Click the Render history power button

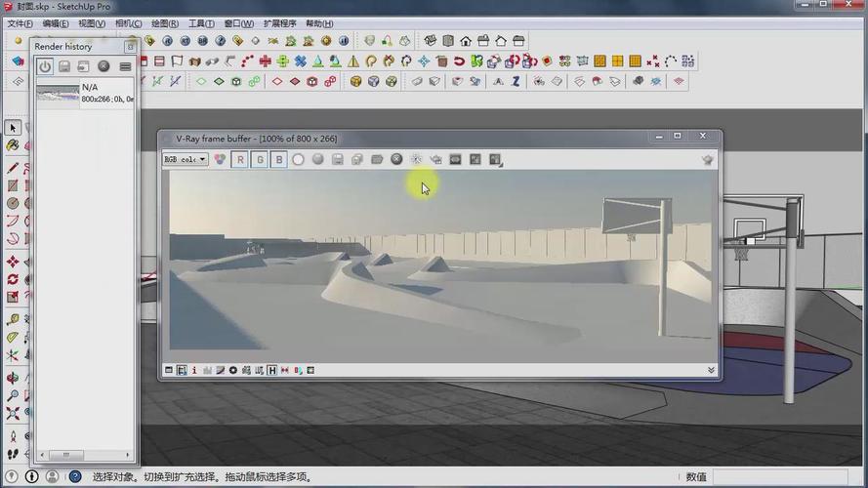(x=45, y=66)
